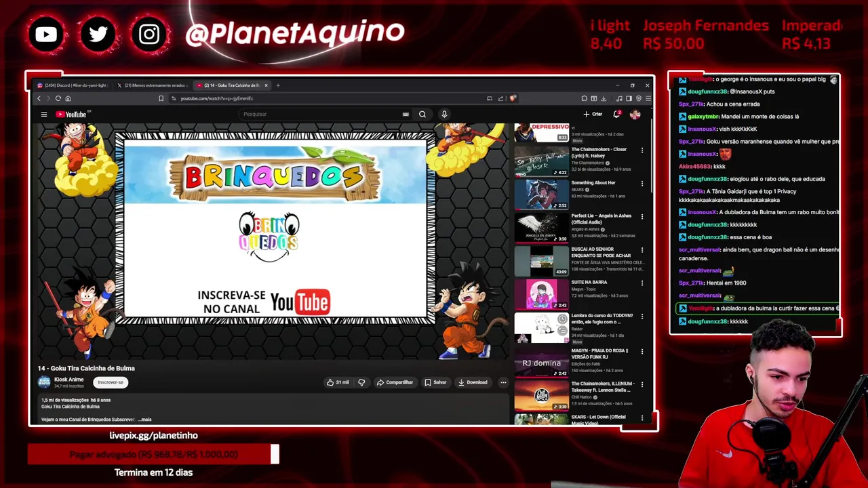Click MAGYN - PRAIA DO ROSA video title
This screenshot has width=868, height=488.
coord(599,353)
